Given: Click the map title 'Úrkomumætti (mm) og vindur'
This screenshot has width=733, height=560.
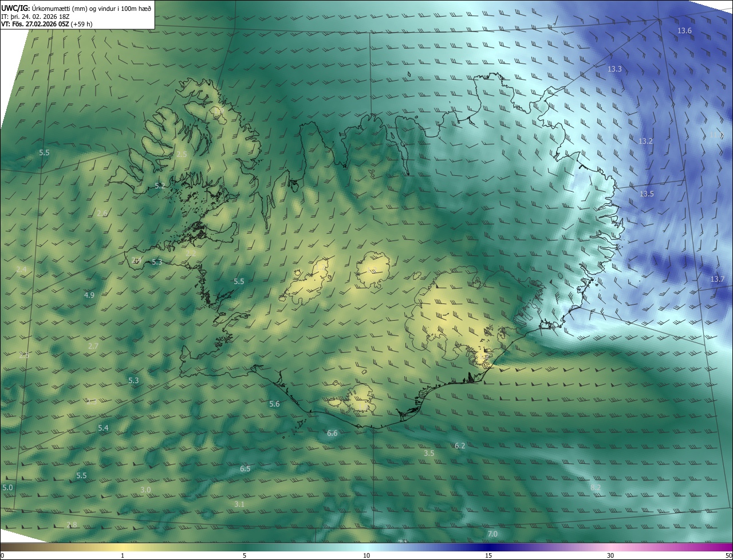Looking at the screenshot, I should click(68, 8).
